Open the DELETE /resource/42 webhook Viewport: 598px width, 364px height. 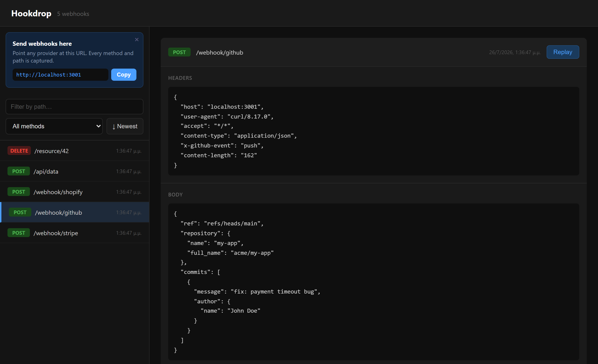pyautogui.click(x=75, y=151)
